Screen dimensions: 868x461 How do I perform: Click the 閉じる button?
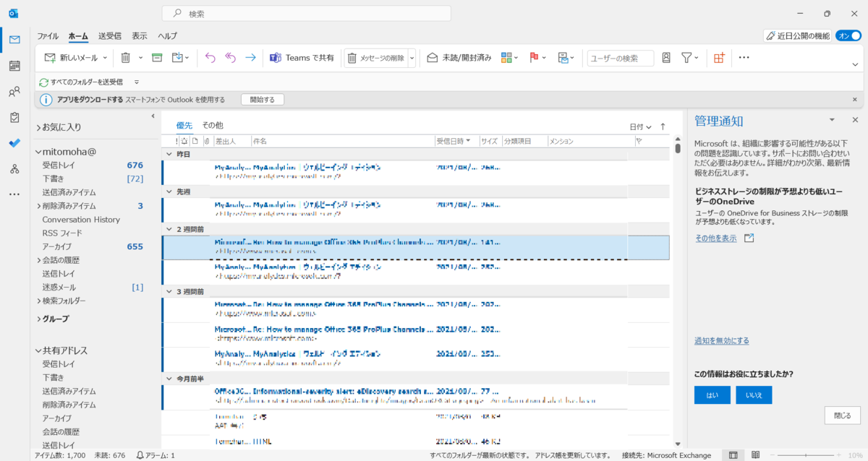842,415
